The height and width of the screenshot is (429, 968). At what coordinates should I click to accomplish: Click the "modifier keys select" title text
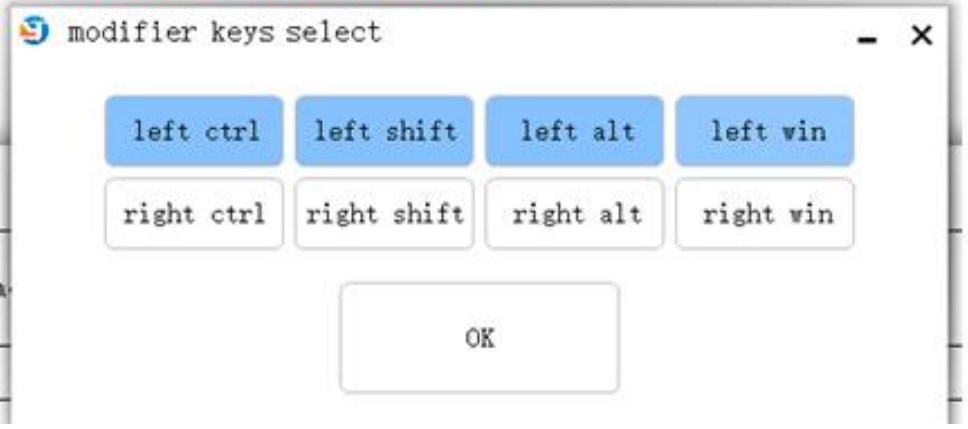point(224,32)
